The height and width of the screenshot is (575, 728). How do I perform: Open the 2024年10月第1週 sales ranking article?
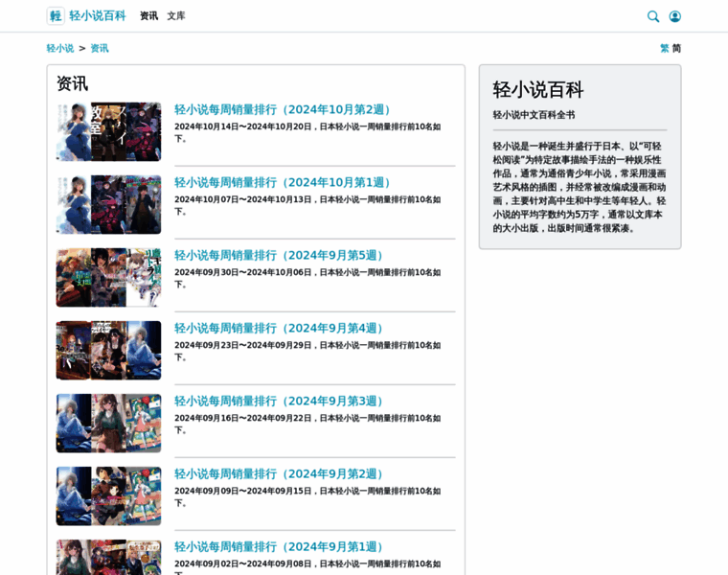(284, 183)
